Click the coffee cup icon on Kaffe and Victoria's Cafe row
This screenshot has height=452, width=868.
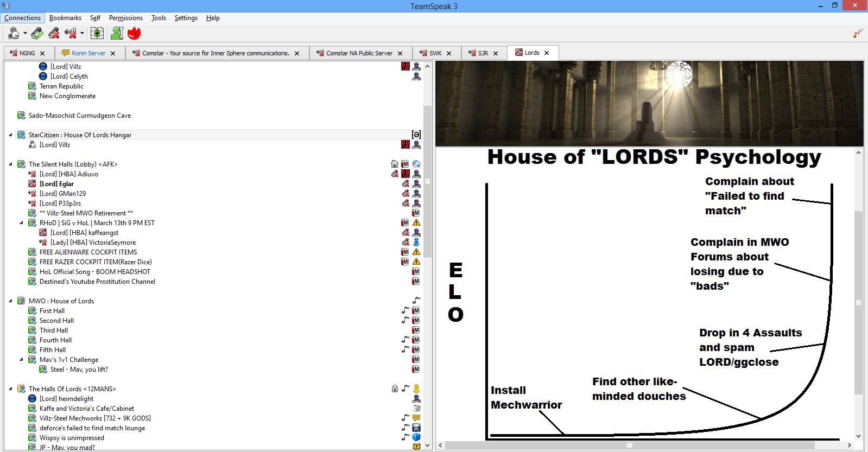tap(416, 408)
